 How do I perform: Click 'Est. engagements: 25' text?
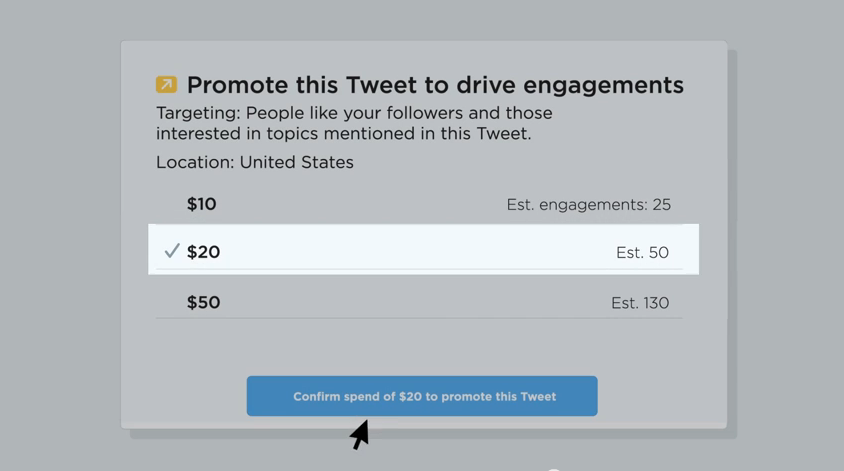588,205
